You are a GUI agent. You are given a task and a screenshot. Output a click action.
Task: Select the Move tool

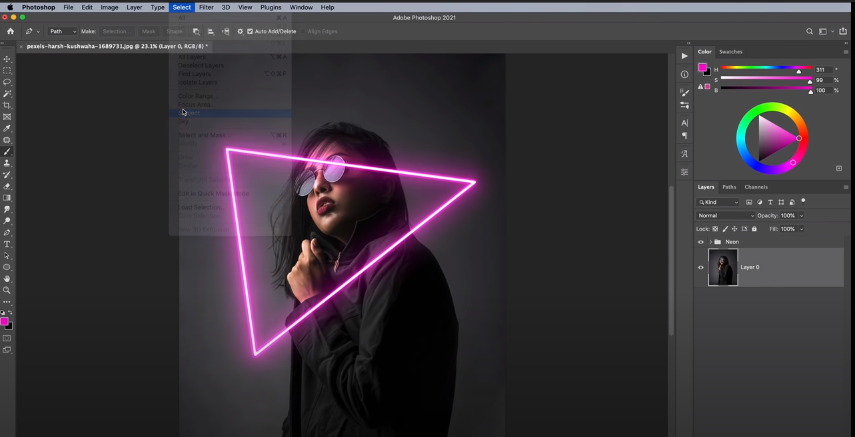(7, 59)
